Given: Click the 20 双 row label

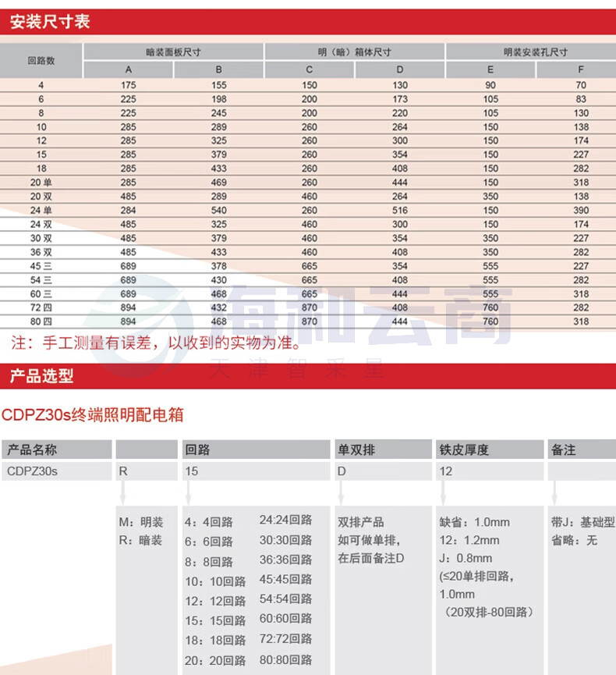Looking at the screenshot, I should point(41,197).
